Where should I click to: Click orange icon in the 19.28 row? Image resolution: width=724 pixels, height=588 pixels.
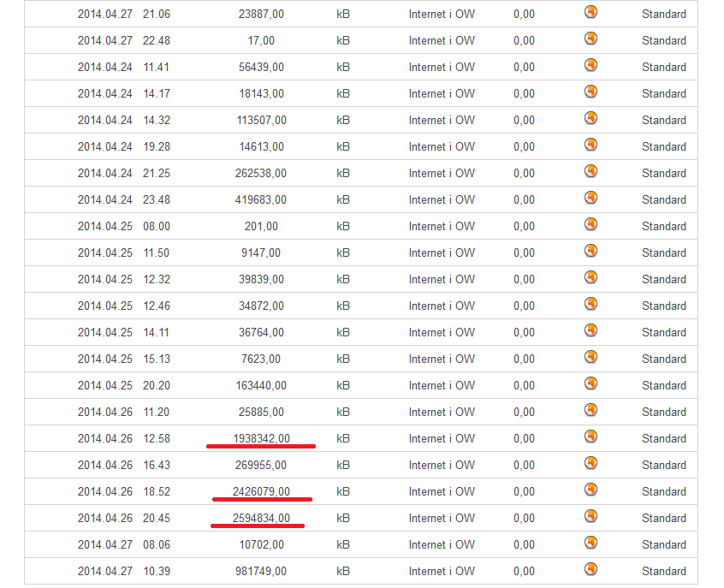click(x=590, y=145)
